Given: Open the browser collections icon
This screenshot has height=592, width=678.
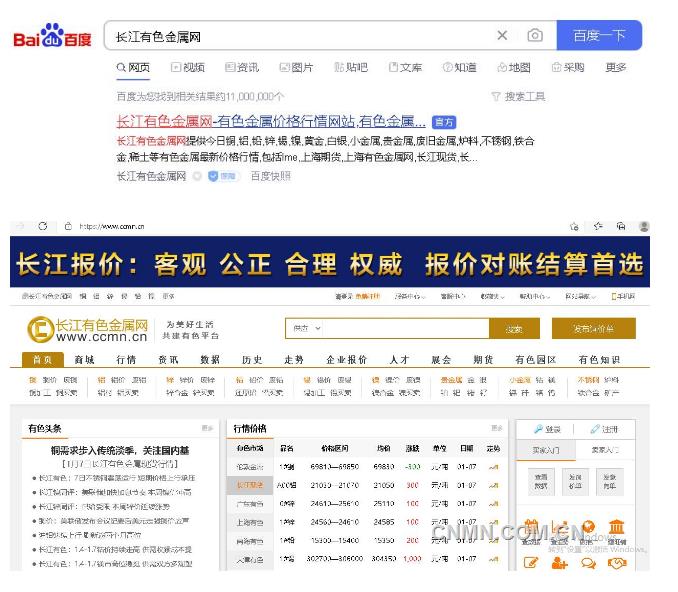Looking at the screenshot, I should [x=621, y=226].
